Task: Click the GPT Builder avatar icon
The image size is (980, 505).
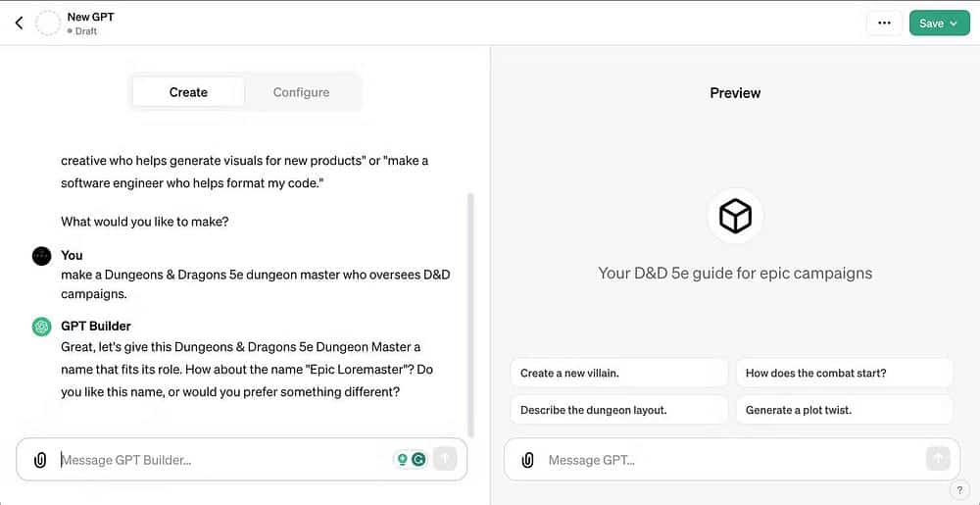Action: pos(41,327)
